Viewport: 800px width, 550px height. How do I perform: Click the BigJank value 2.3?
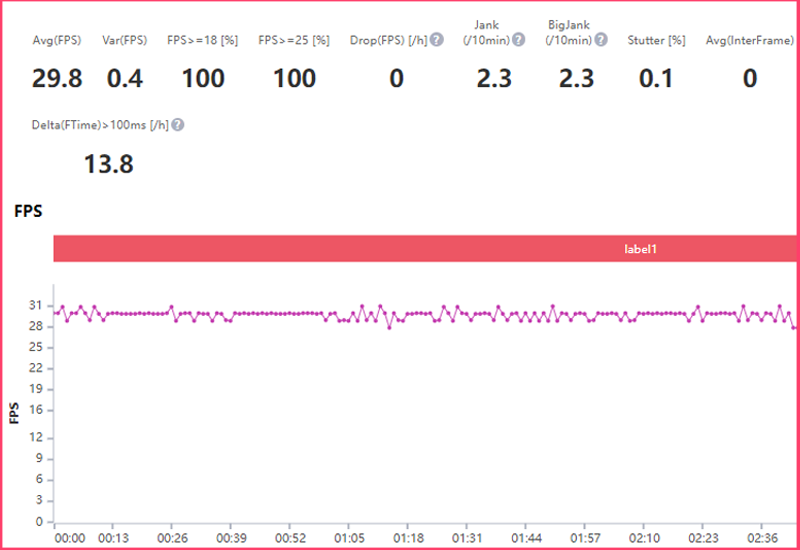pyautogui.click(x=577, y=79)
